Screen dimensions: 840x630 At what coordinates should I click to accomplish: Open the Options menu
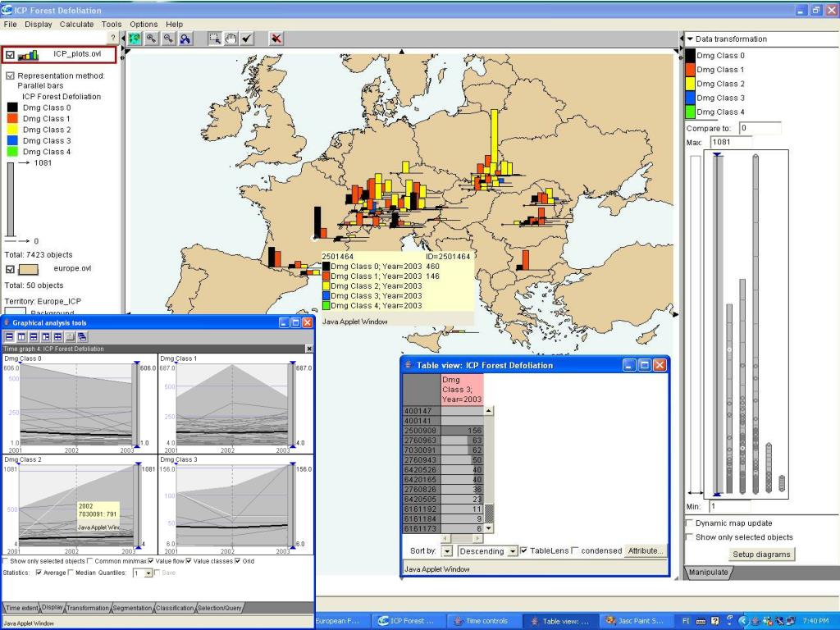pyautogui.click(x=144, y=24)
